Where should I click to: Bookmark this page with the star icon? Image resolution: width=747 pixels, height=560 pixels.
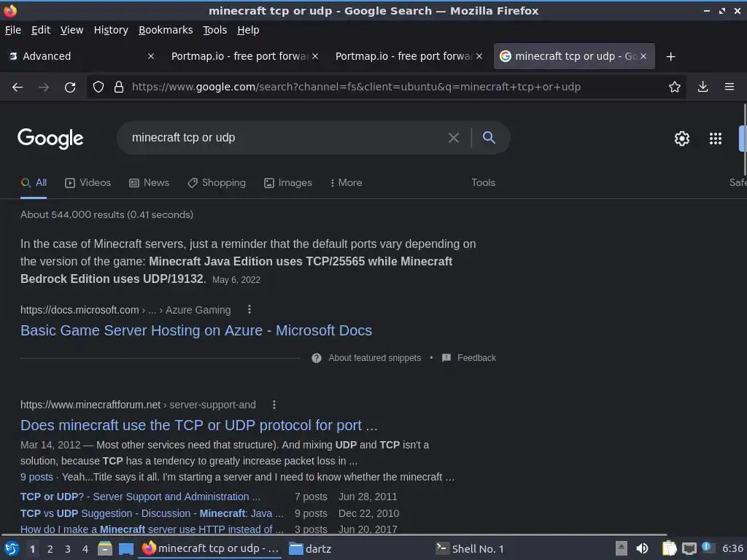click(674, 87)
